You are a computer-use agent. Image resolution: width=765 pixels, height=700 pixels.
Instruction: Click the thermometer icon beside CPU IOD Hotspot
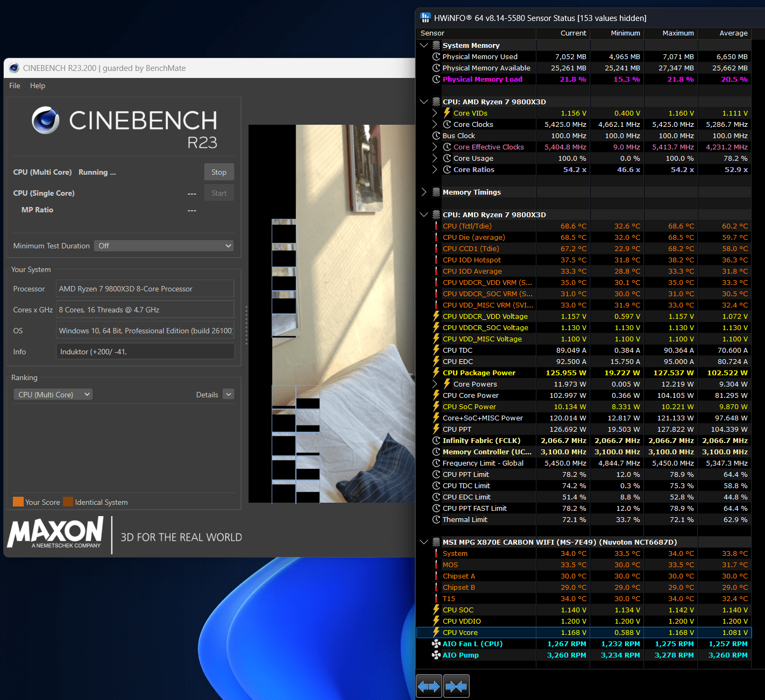pos(436,260)
